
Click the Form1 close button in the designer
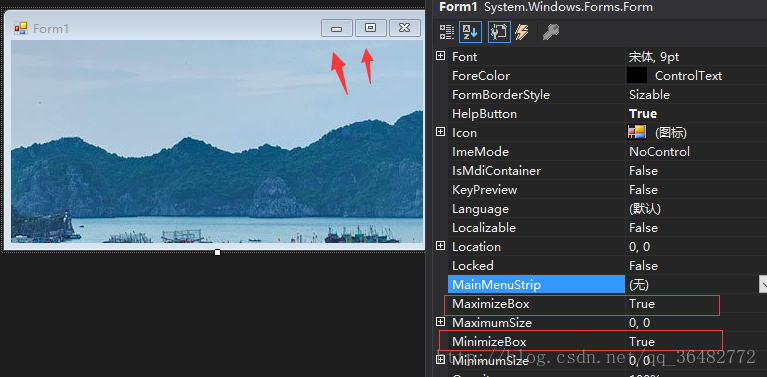(x=405, y=28)
